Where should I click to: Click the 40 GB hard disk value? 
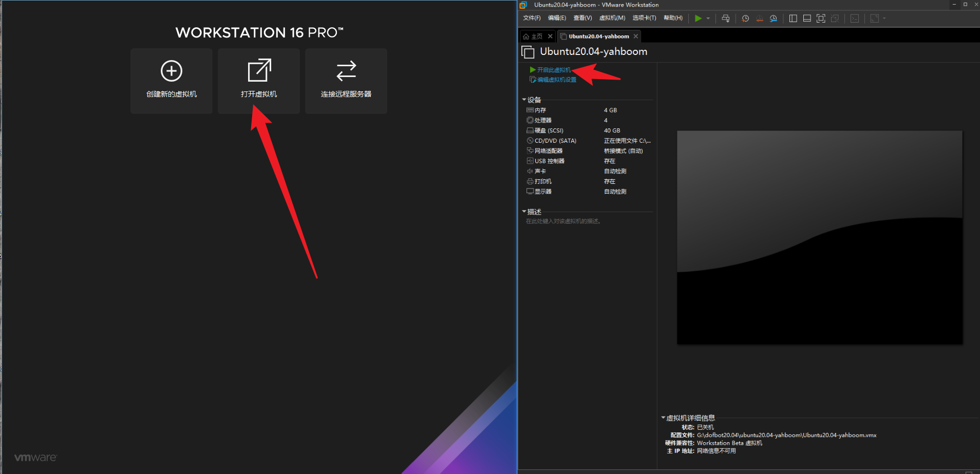click(612, 131)
